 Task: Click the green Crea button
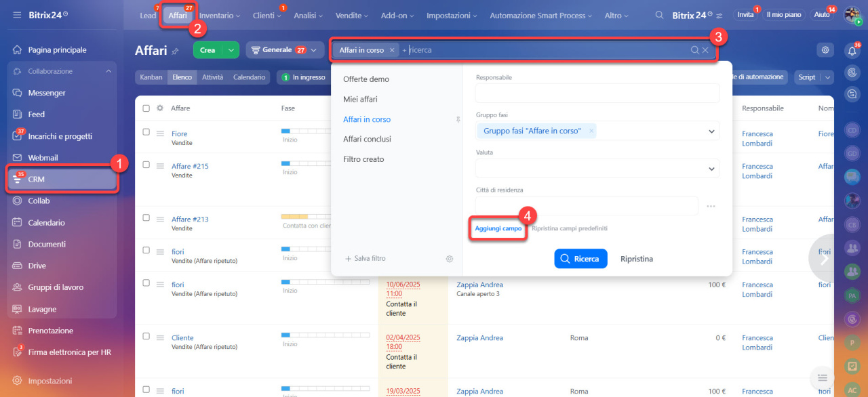tap(208, 50)
